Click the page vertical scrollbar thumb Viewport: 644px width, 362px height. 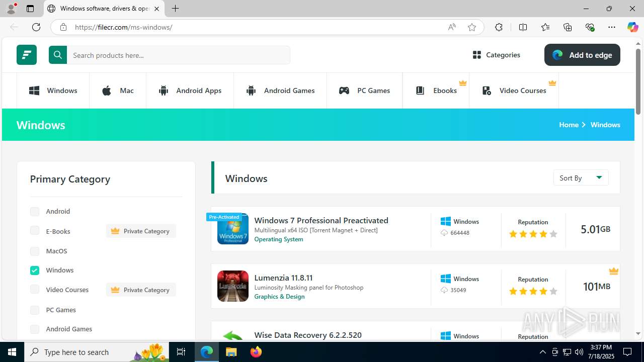coord(638,81)
